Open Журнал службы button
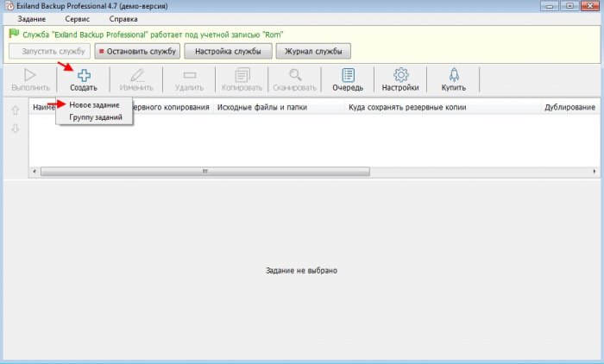The width and height of the screenshot is (604, 364). [x=313, y=51]
